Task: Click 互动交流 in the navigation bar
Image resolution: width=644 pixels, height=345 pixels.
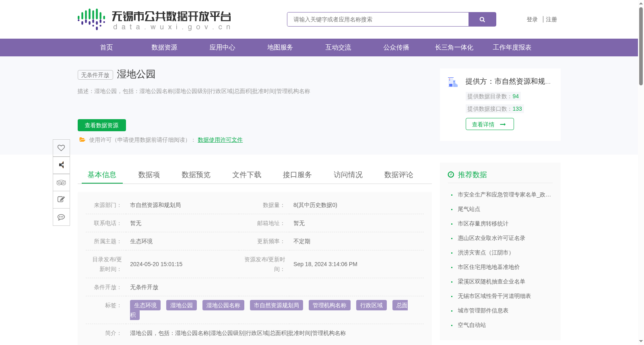Action: click(x=338, y=48)
